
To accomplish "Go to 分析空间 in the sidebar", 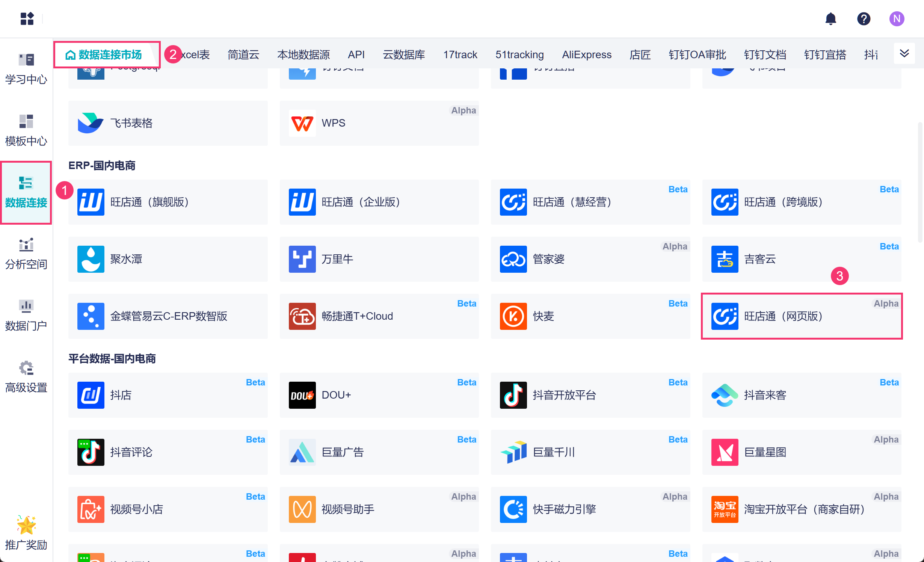I will [26, 254].
